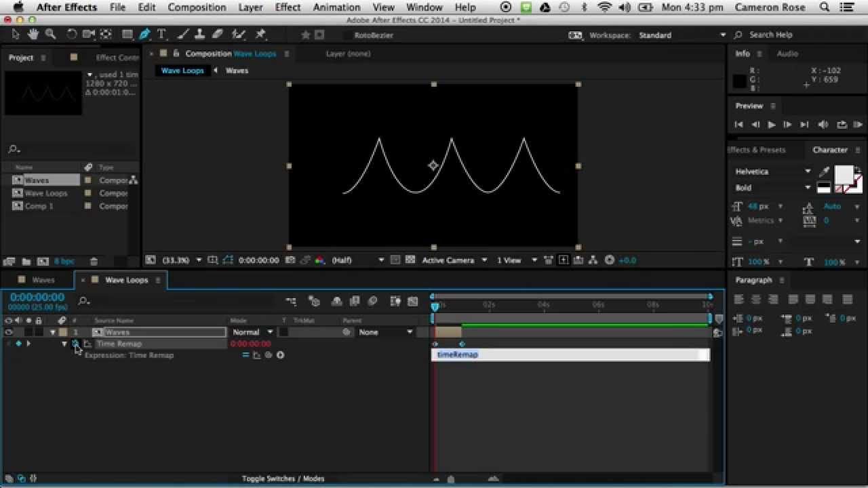Select the Hand tool
The image size is (868, 488).
click(33, 35)
